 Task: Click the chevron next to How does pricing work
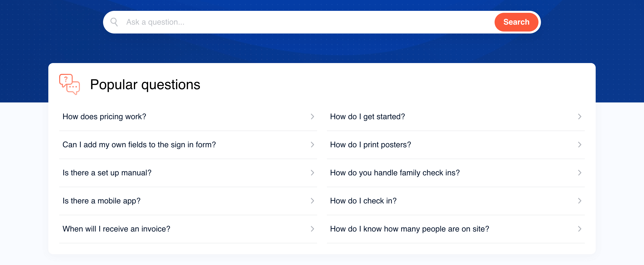312,117
